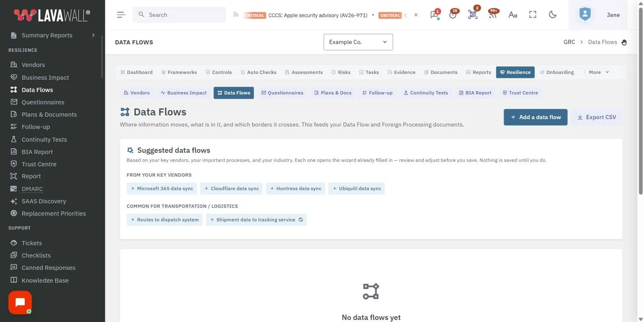Open the QR scan icon
The height and width of the screenshot is (322, 644).
(473, 15)
